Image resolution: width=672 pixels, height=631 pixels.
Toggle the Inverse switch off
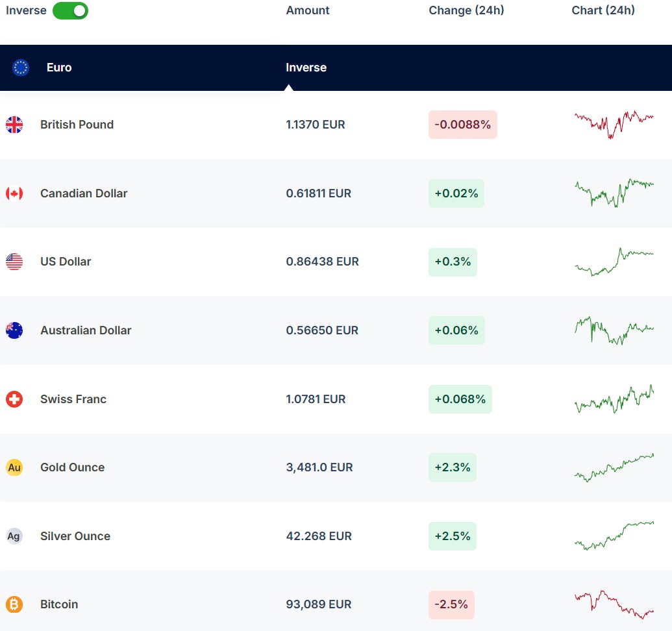point(70,11)
